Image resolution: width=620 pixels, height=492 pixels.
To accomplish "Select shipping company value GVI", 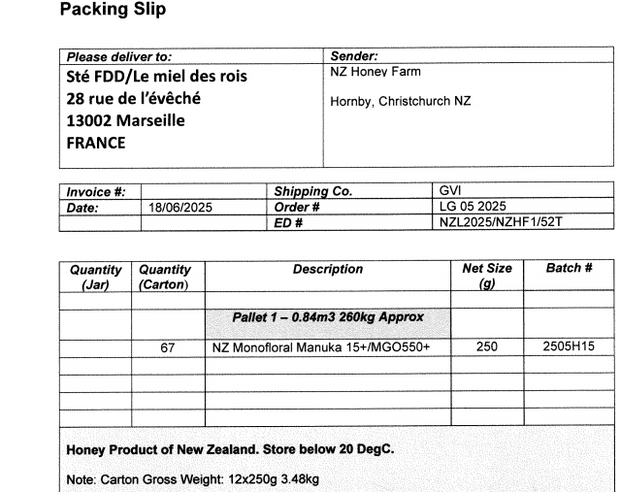I will point(450,191).
